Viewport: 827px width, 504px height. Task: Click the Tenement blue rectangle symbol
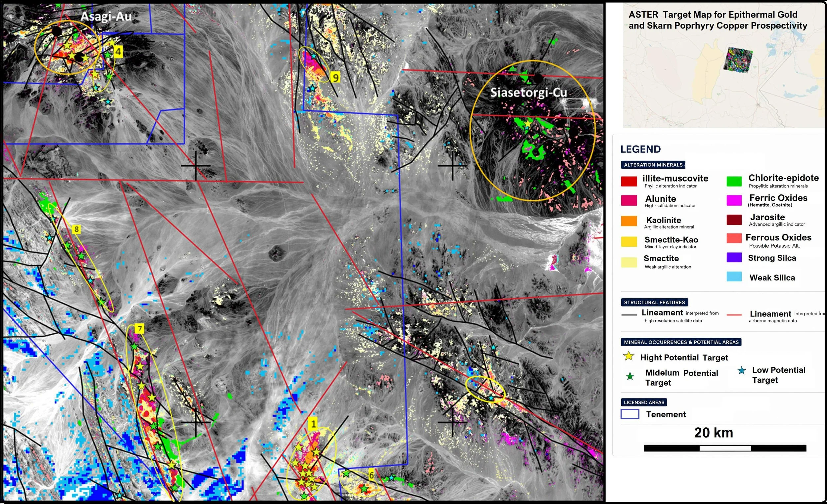[x=630, y=414]
